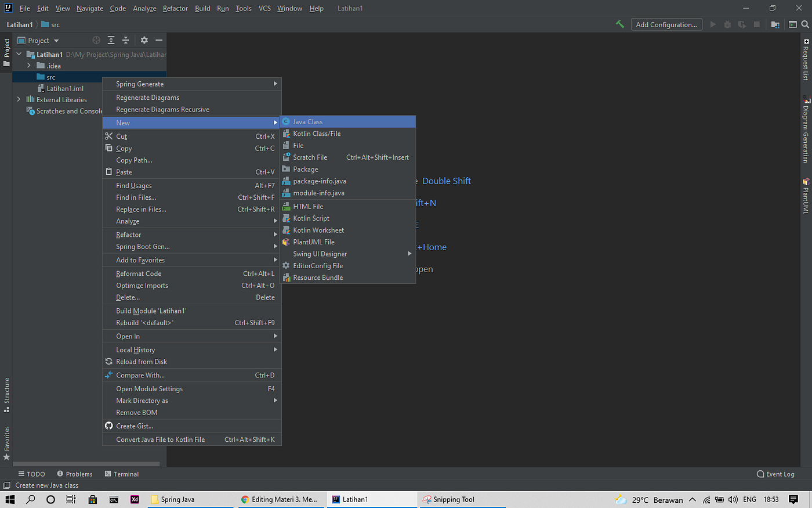The width and height of the screenshot is (812, 508).
Task: Expand Spring Generate submenu
Action: (x=192, y=84)
